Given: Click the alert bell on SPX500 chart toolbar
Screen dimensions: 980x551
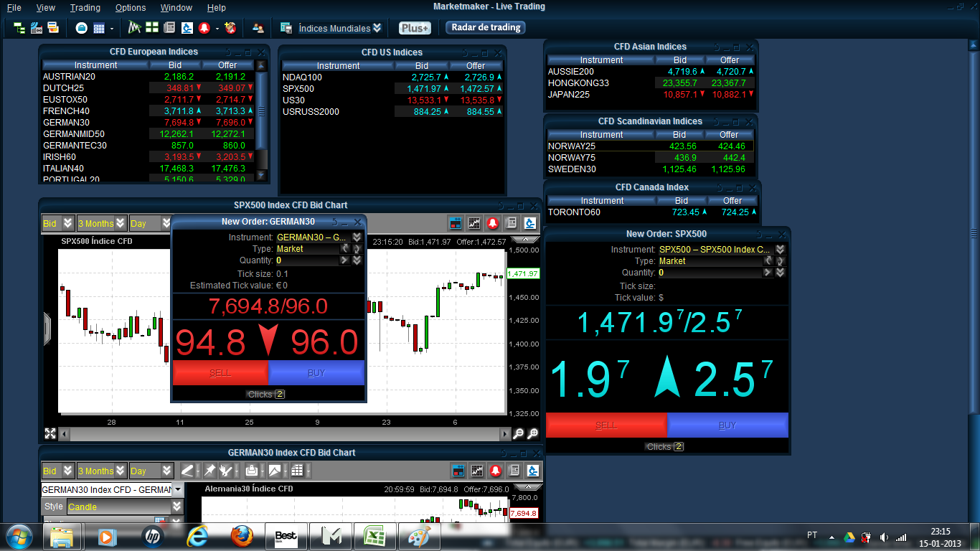Looking at the screenshot, I should pos(494,223).
